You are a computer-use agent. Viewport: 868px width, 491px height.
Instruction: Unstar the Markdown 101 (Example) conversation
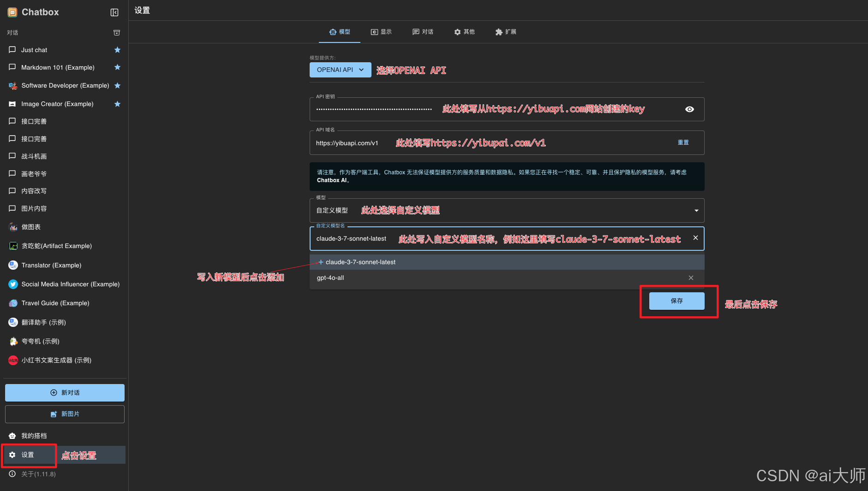click(x=117, y=67)
